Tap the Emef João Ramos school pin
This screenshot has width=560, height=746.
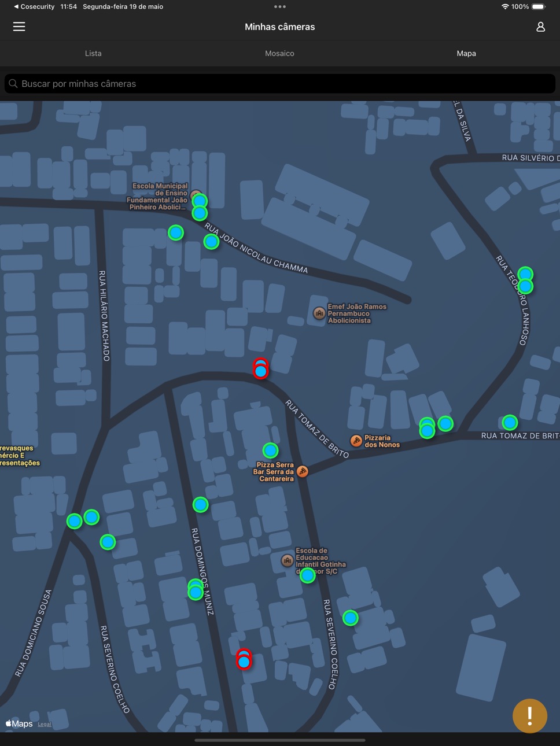click(319, 313)
